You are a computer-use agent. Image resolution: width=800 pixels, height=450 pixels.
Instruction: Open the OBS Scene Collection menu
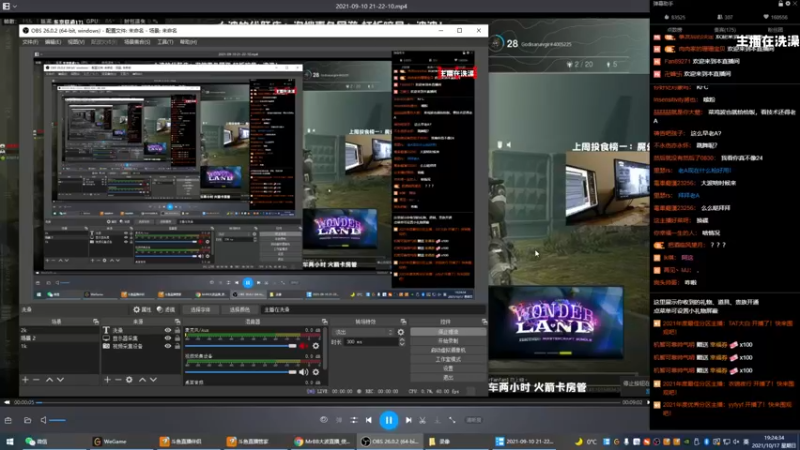pyautogui.click(x=137, y=42)
